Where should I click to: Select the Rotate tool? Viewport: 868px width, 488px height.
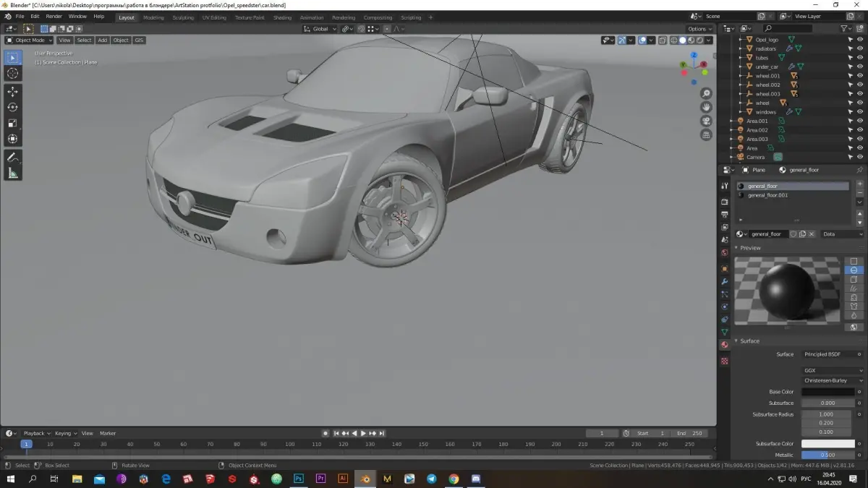(12, 107)
